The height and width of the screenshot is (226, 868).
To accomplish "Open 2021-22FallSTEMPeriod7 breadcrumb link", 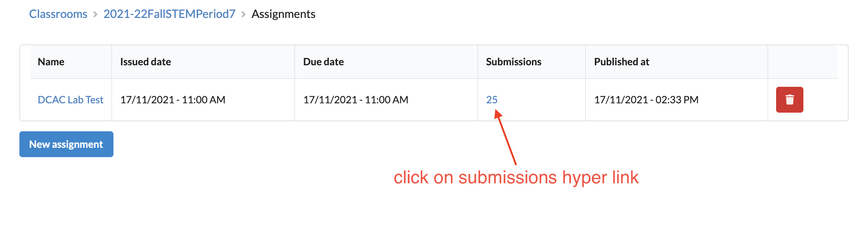I will click(169, 14).
